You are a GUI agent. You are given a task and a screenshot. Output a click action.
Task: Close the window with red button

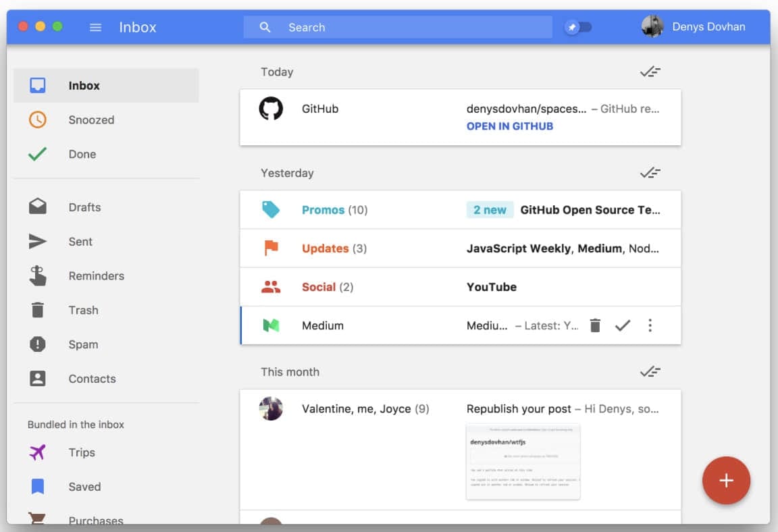tap(23, 26)
